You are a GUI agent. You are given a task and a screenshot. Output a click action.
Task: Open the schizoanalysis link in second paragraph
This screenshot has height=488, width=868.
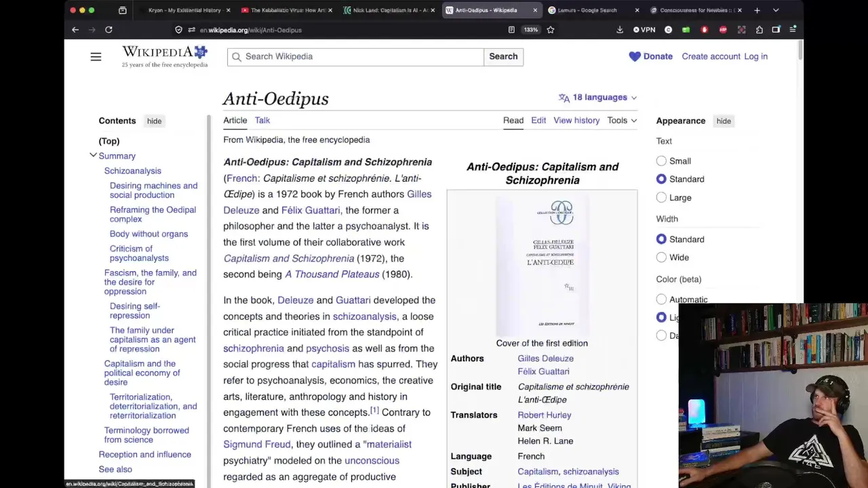(x=364, y=317)
